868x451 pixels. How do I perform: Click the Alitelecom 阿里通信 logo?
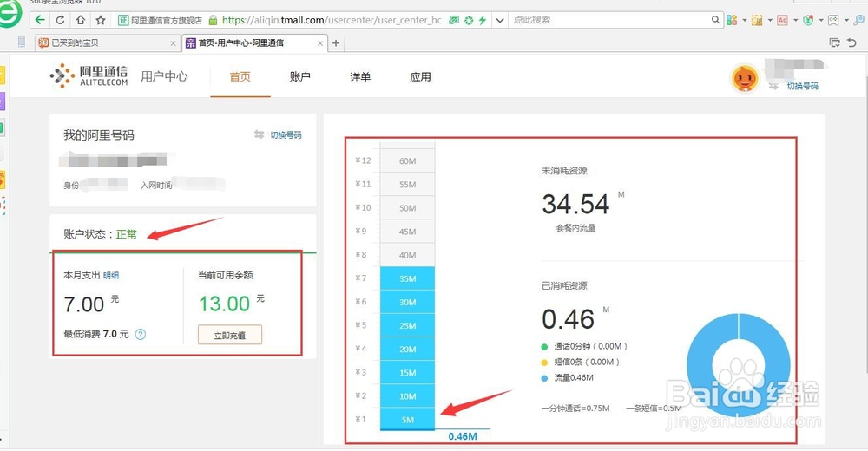click(x=89, y=75)
